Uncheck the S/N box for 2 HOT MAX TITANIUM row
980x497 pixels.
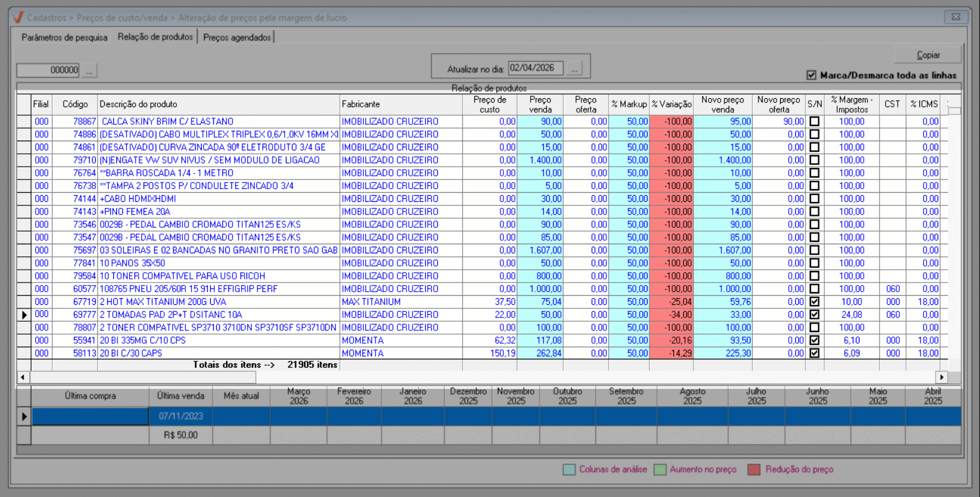pyautogui.click(x=815, y=301)
